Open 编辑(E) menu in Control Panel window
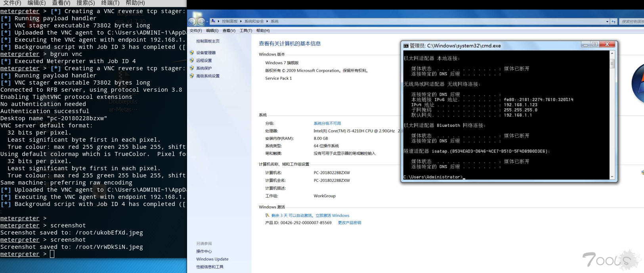 [212, 31]
